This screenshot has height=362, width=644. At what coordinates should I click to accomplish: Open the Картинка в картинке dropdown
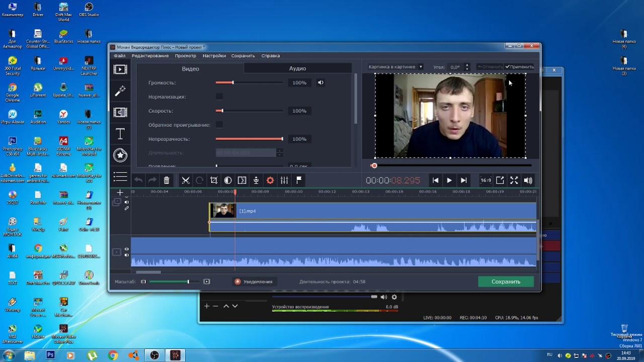tap(395, 66)
